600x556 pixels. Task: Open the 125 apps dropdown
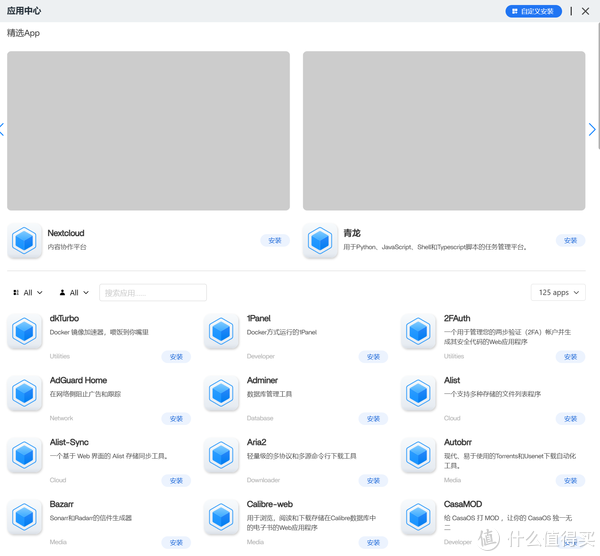click(x=558, y=293)
